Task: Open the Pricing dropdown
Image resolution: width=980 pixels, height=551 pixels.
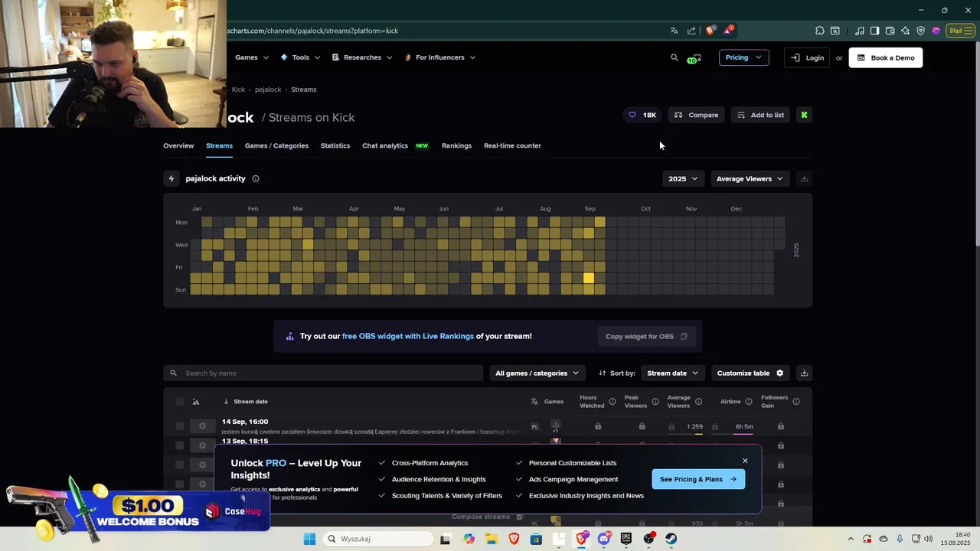Action: 743,57
